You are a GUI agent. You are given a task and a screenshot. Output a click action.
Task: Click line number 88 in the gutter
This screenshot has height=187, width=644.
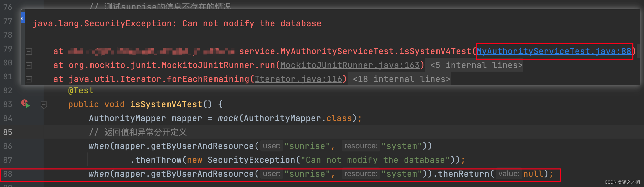[8, 174]
